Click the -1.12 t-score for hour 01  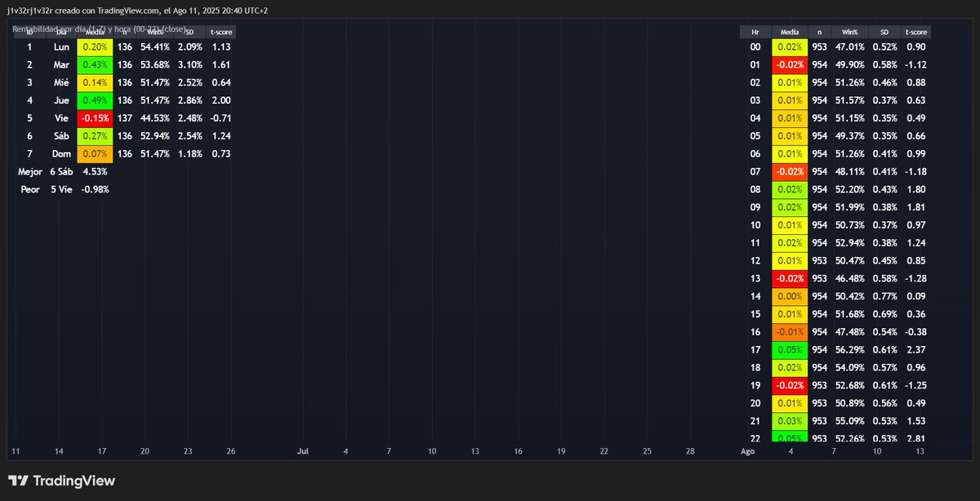click(916, 64)
